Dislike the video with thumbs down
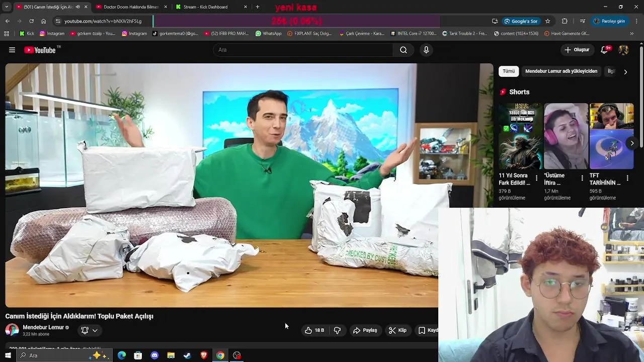The height and width of the screenshot is (362, 644). [337, 330]
